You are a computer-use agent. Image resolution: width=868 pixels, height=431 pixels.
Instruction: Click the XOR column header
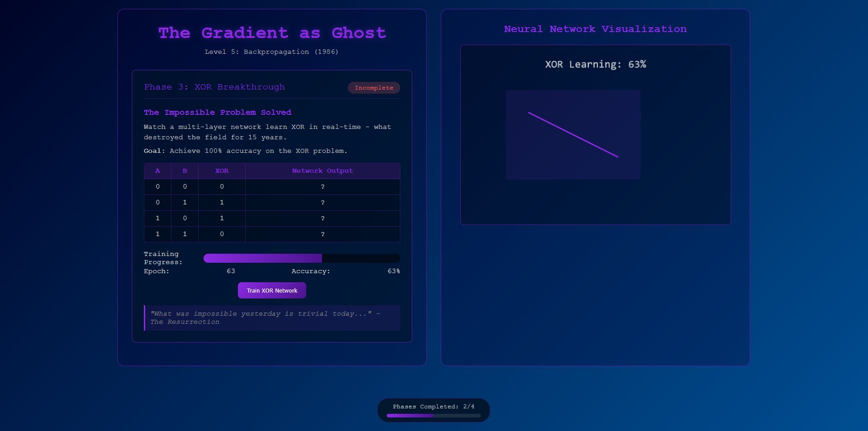pos(222,171)
